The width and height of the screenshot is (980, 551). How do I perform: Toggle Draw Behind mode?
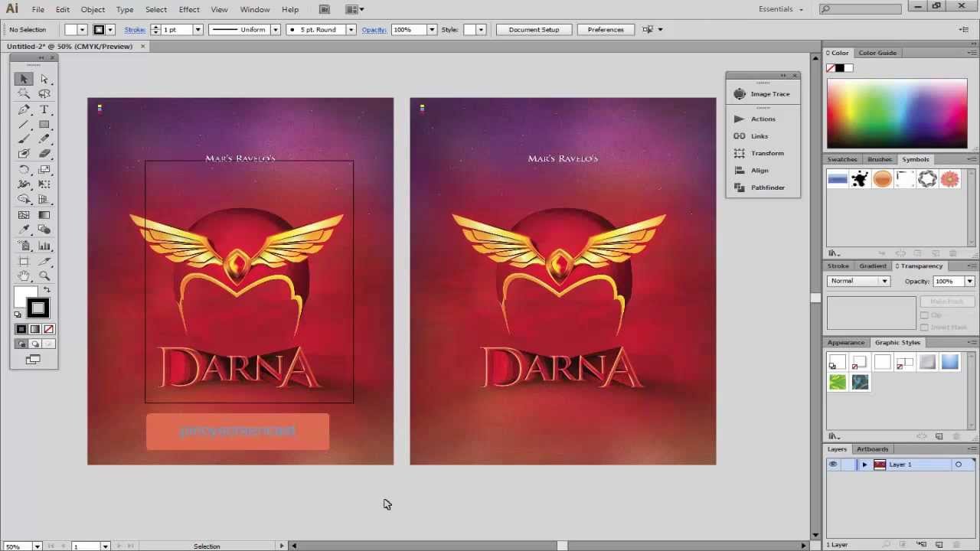35,344
